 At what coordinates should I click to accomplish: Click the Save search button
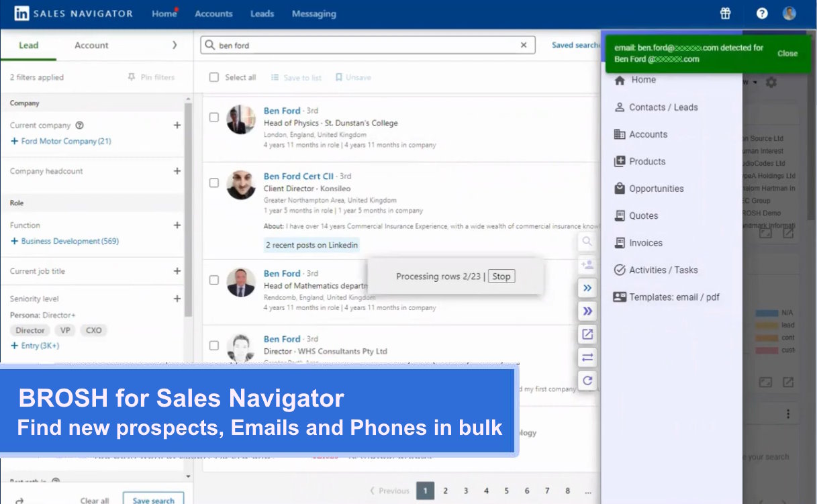click(x=153, y=500)
